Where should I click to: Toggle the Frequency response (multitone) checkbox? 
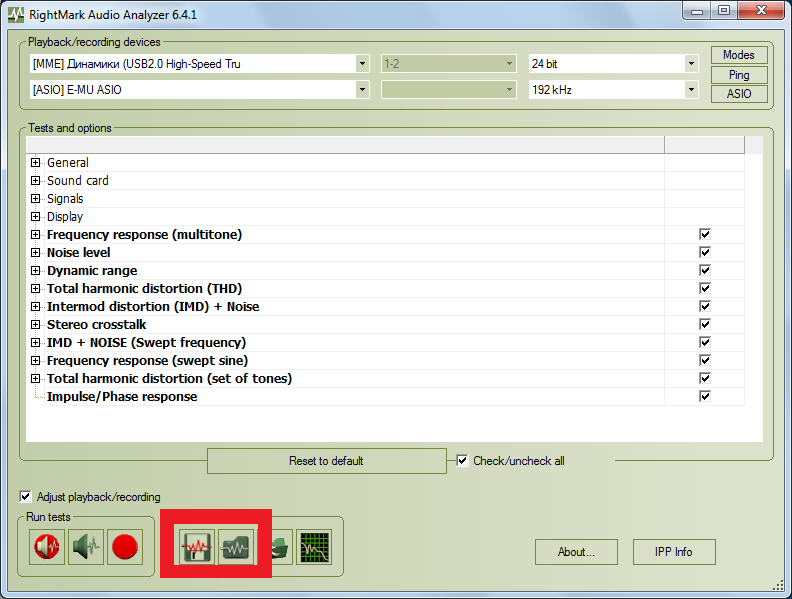click(705, 234)
